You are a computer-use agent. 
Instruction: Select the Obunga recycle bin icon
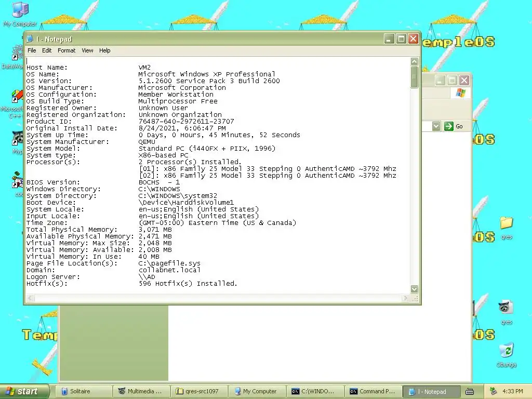506,355
